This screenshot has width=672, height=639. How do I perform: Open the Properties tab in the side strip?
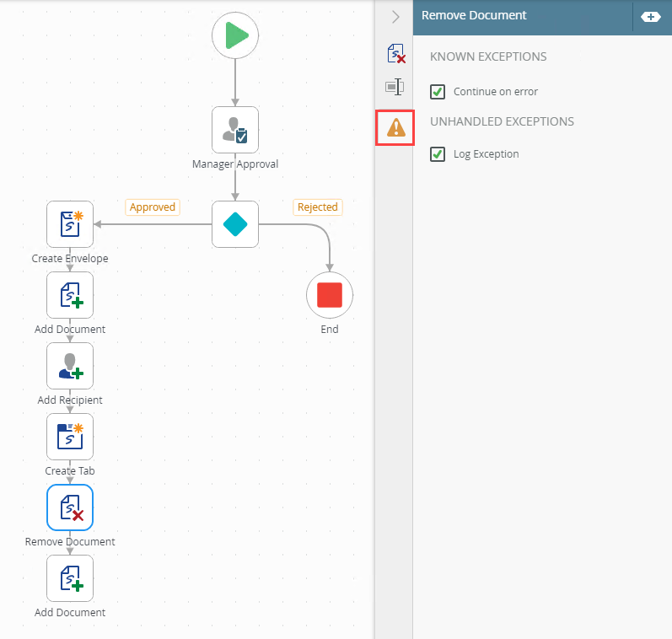(x=395, y=87)
